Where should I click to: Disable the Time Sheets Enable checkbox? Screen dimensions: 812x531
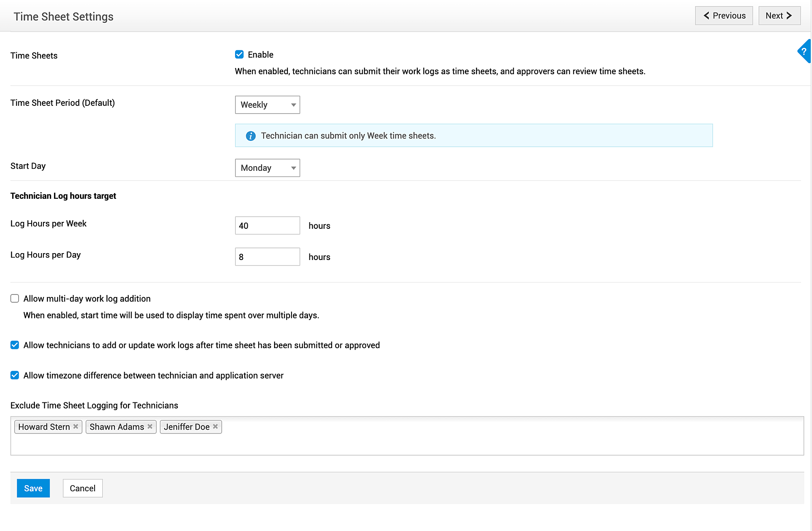click(240, 54)
